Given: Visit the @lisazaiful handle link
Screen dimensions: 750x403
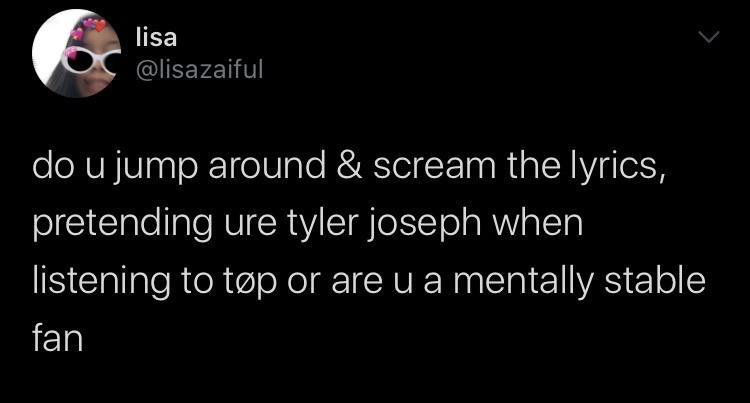Looking at the screenshot, I should click(199, 68).
